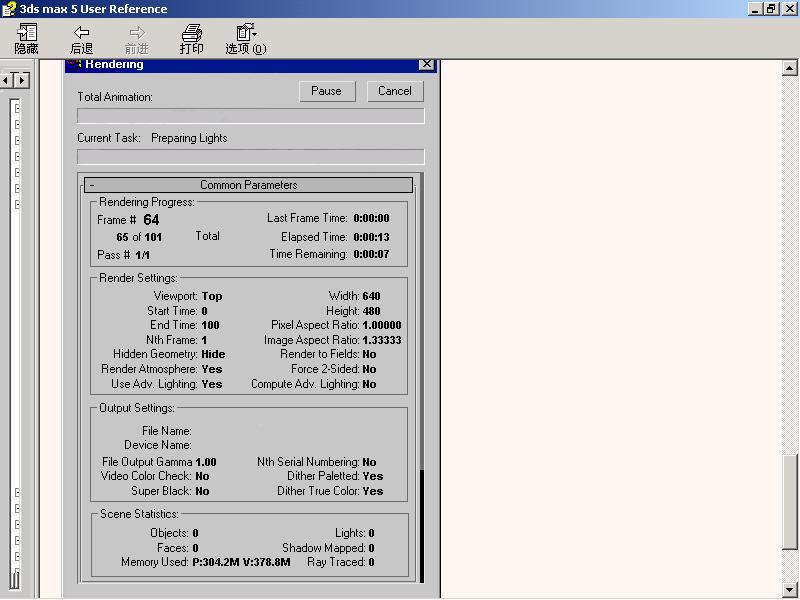Click the Rendering dialog title icon

[75, 64]
